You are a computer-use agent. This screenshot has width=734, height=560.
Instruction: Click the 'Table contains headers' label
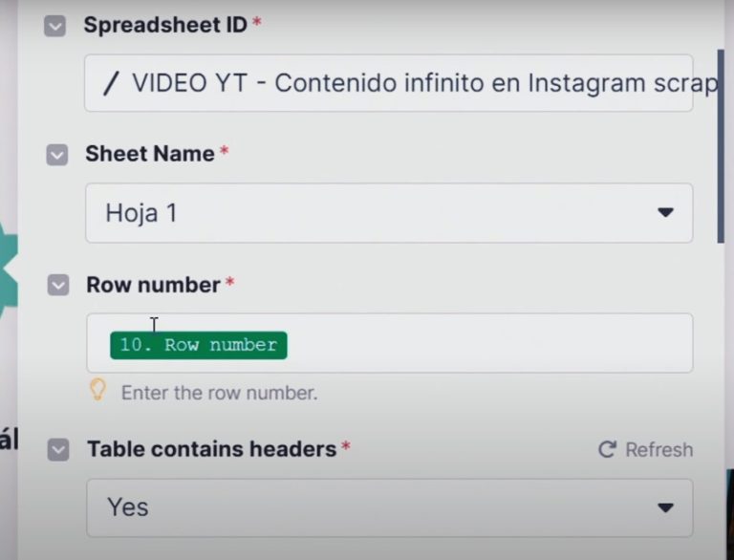[211, 449]
